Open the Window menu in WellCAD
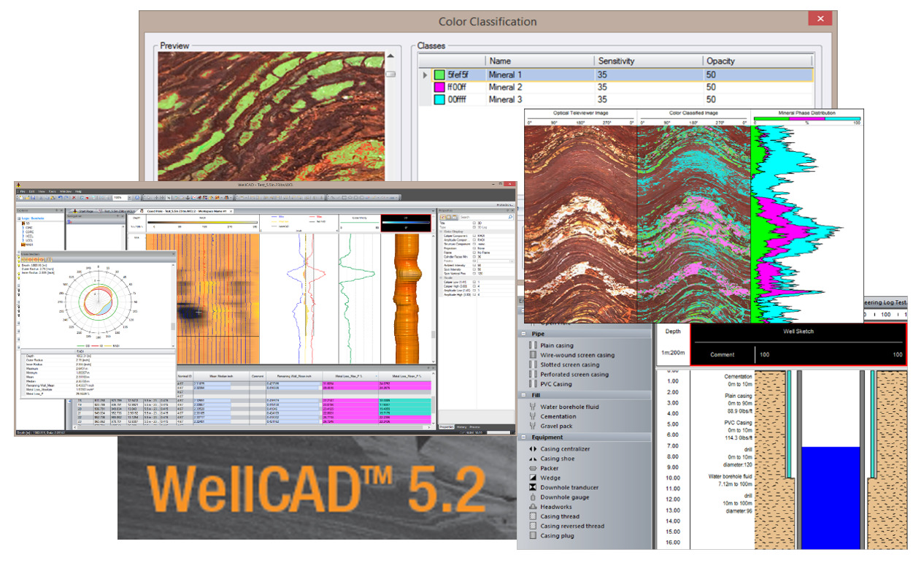The height and width of the screenshot is (563, 924). [x=65, y=191]
